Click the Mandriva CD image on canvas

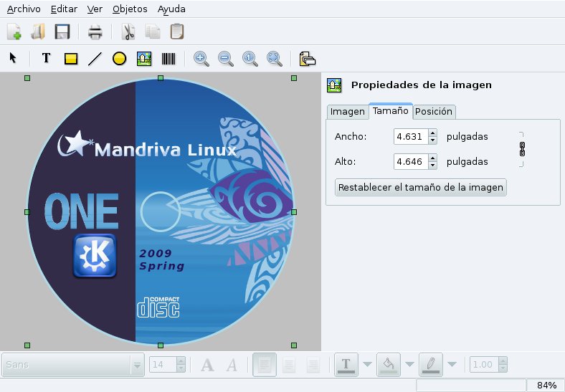161,212
